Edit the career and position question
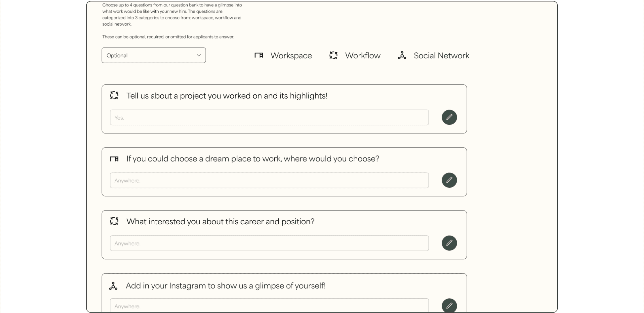The height and width of the screenshot is (313, 644). [449, 243]
